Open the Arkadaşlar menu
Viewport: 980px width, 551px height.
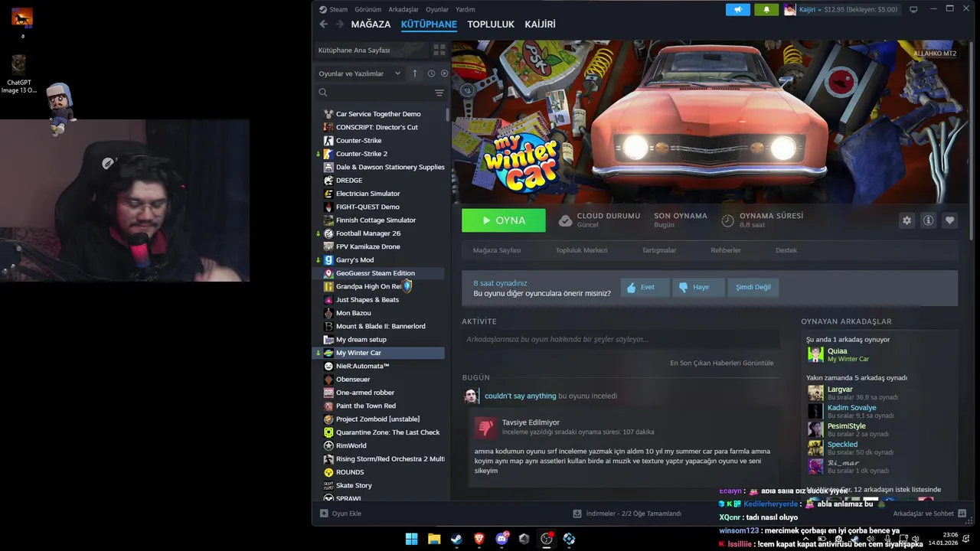pyautogui.click(x=403, y=10)
